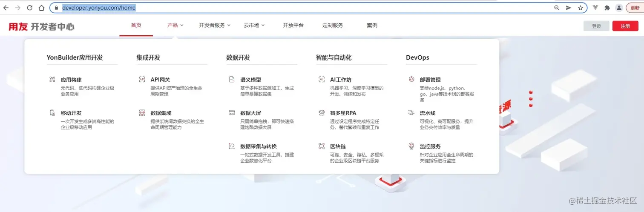The height and width of the screenshot is (212, 644).
Task: Click the 更新 browser update button
Action: 635,8
